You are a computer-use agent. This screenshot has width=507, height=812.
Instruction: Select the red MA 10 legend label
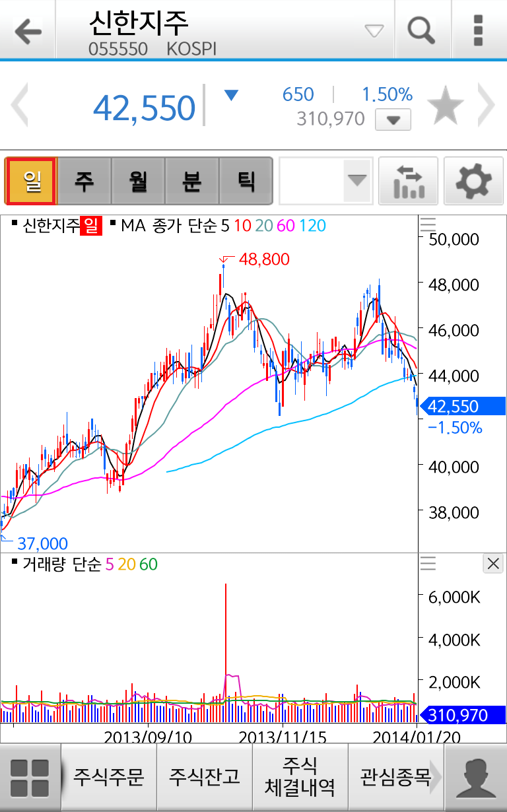[x=242, y=226]
